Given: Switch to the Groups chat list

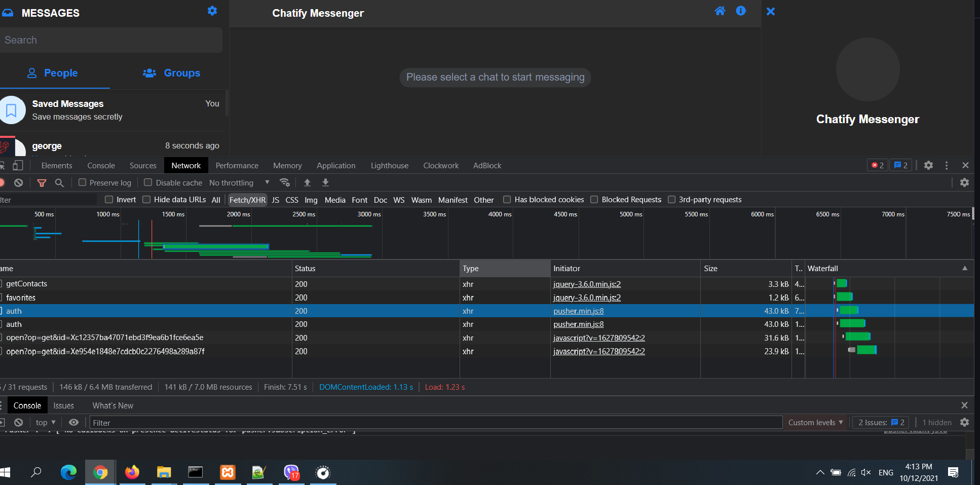Looking at the screenshot, I should [172, 73].
